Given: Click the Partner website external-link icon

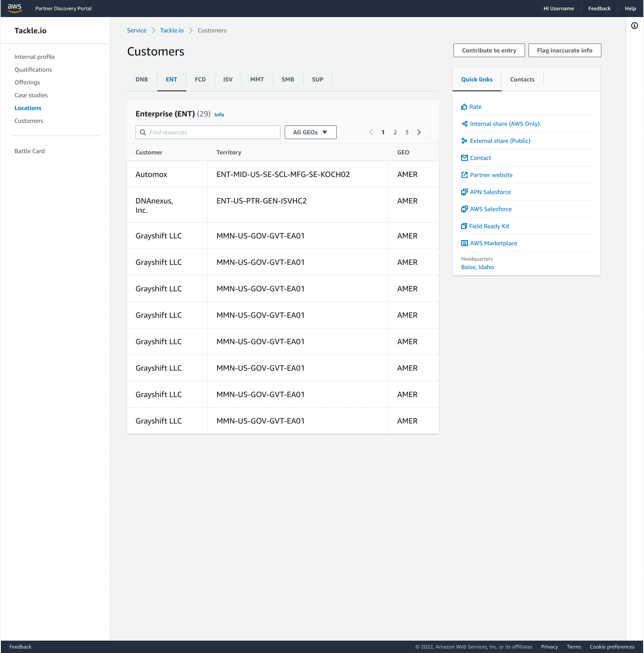Looking at the screenshot, I should point(465,175).
